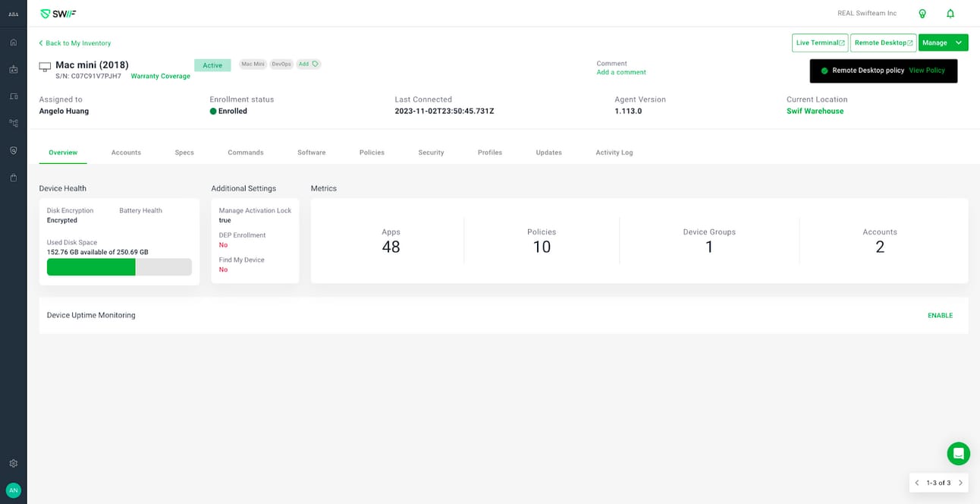The image size is (980, 504).
Task: Click the Angelo Huang assignee name
Action: [x=64, y=111]
